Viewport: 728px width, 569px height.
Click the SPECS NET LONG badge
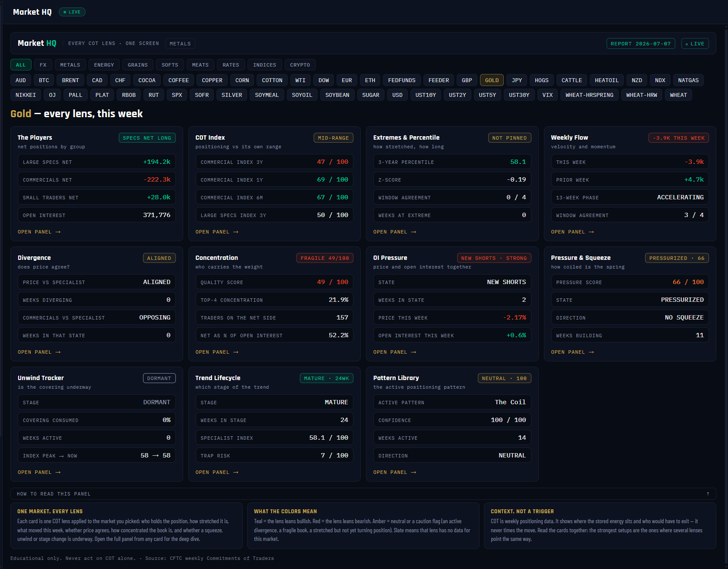point(147,138)
